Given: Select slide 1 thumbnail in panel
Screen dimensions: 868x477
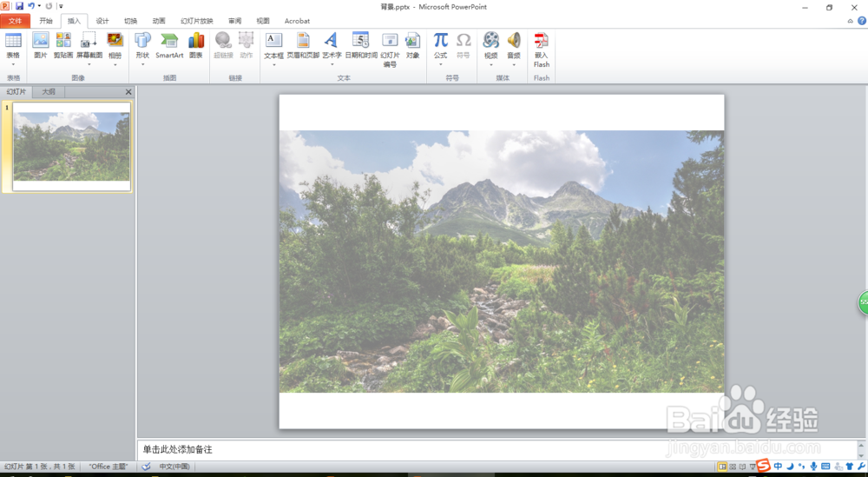Looking at the screenshot, I should click(72, 147).
